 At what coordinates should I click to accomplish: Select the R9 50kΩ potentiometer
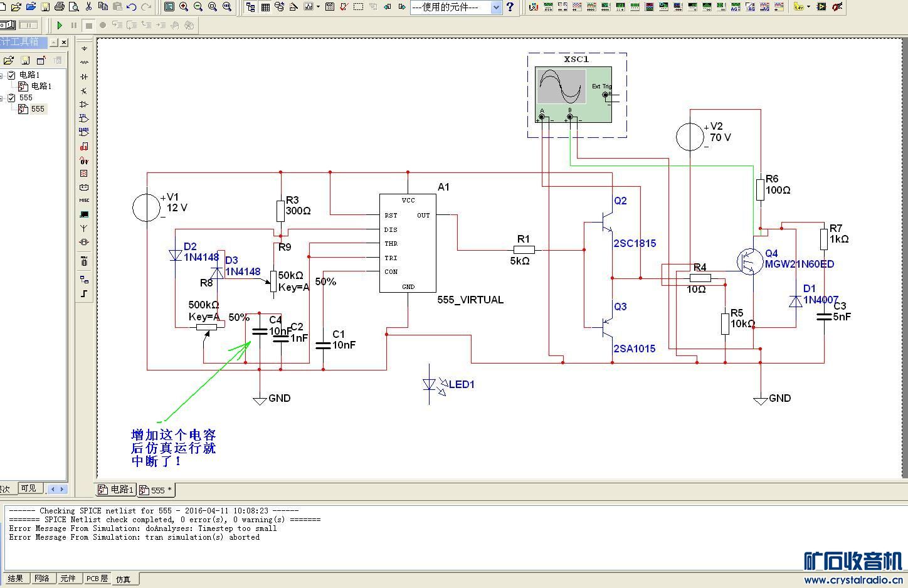pyautogui.click(x=273, y=280)
